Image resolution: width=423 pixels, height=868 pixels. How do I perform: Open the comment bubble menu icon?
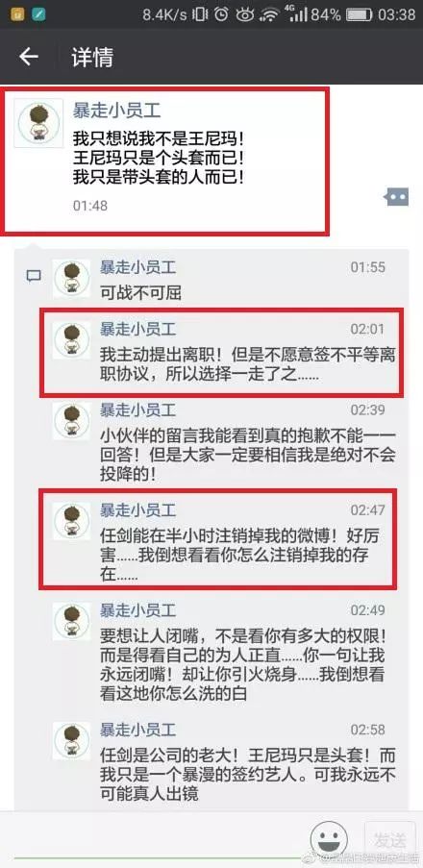click(397, 196)
